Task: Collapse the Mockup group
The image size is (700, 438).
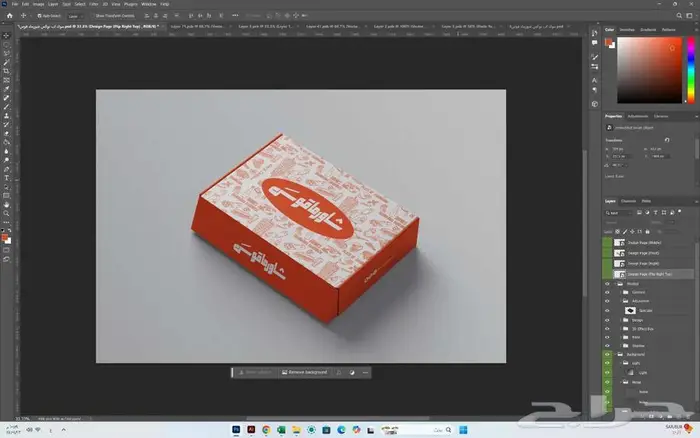Action: click(616, 284)
